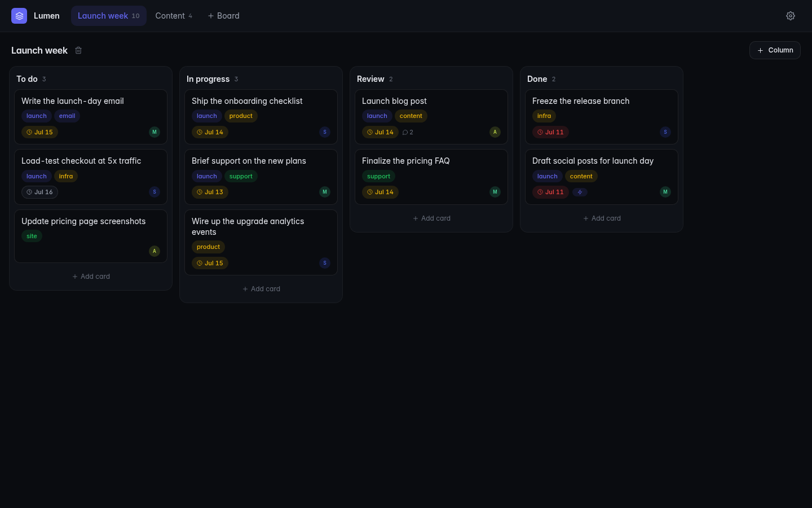Click the Done column header
812x508 pixels.
point(537,79)
